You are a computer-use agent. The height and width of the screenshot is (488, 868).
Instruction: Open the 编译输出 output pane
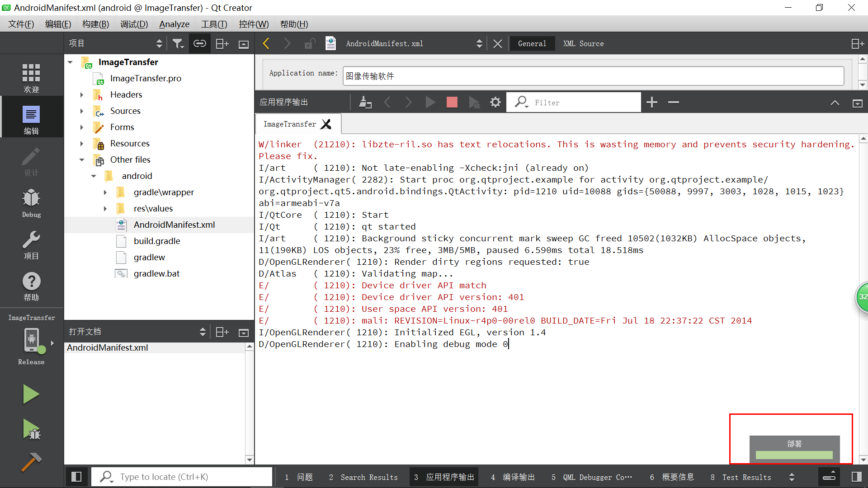click(x=513, y=477)
